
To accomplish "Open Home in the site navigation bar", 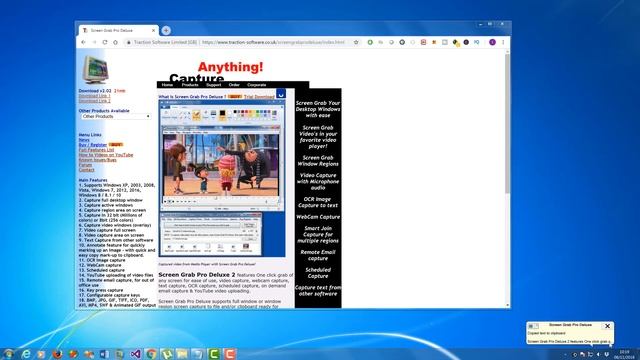I will click(x=167, y=85).
